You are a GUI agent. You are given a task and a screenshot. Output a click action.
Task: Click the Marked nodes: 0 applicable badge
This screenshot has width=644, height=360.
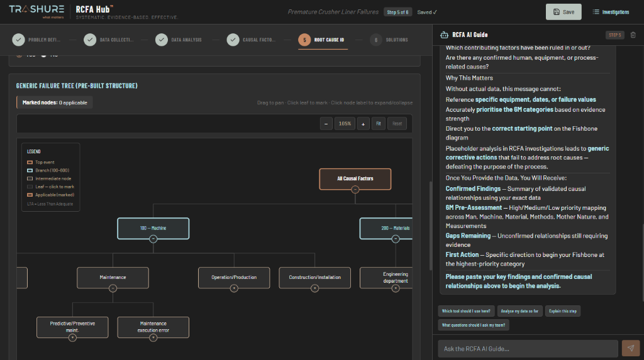[x=55, y=102]
